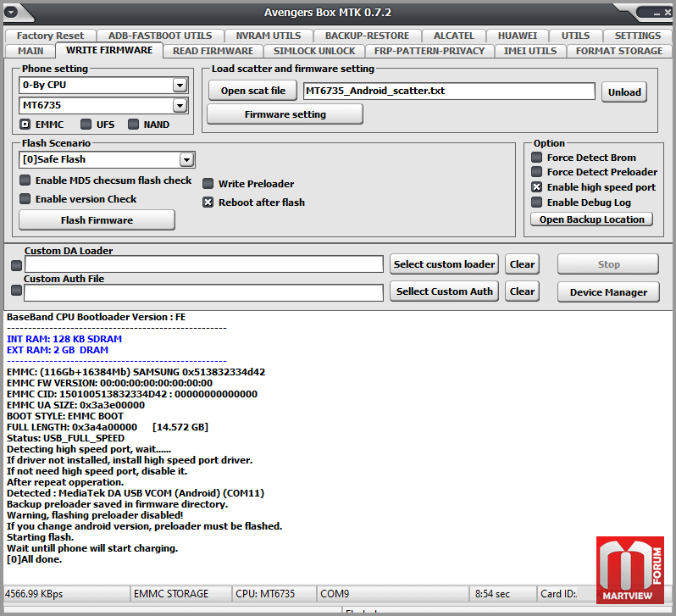The height and width of the screenshot is (616, 676).
Task: Uncheck Reboot after flash
Action: pos(208,203)
